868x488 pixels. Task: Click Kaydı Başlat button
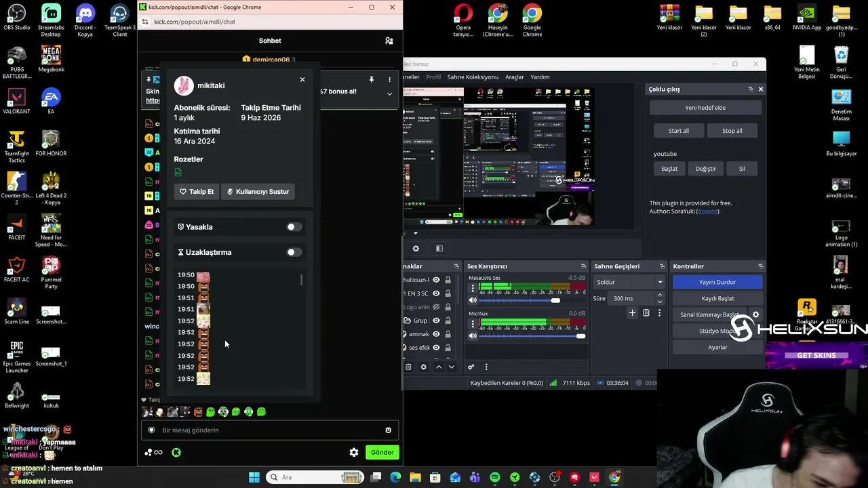pos(717,298)
